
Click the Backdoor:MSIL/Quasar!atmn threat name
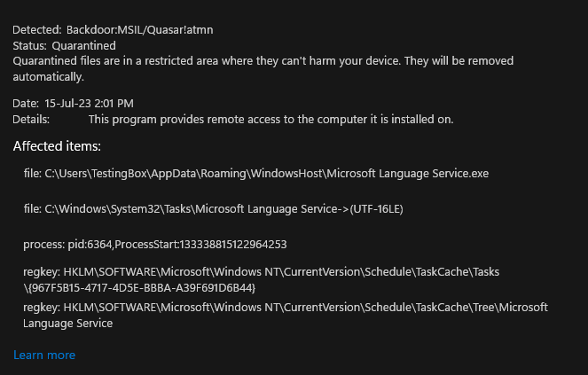click(139, 29)
